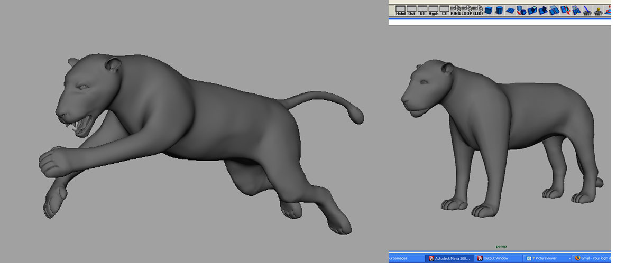Switch to Gmail Firefox window in taskbar
The height and width of the screenshot is (263, 644).
pos(593,258)
